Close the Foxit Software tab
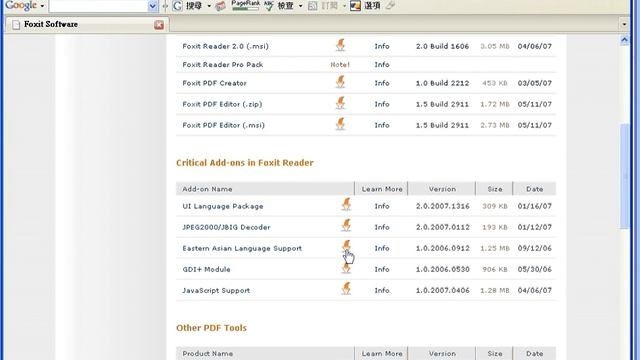This screenshot has height=360, width=640. tap(159, 25)
